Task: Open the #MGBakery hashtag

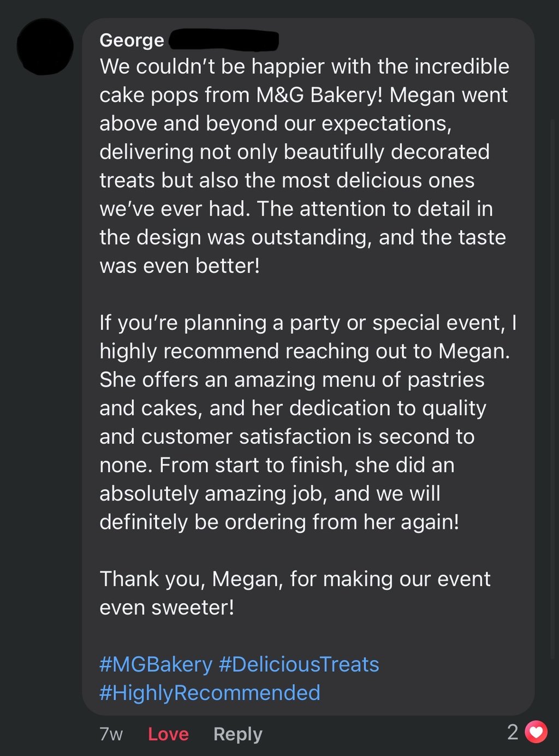Action: tap(156, 664)
